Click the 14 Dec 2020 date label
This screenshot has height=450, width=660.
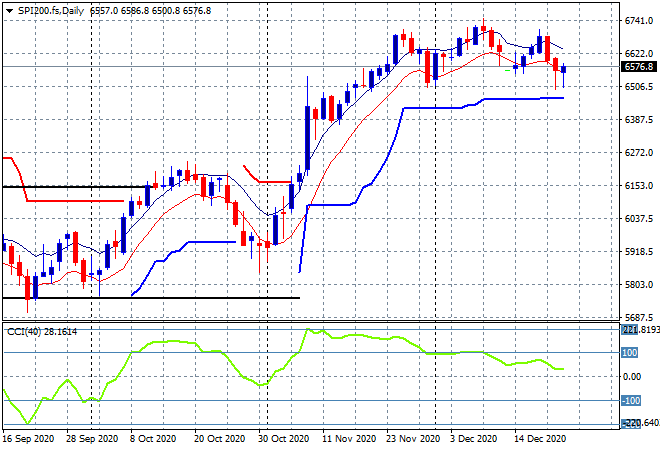540,439
